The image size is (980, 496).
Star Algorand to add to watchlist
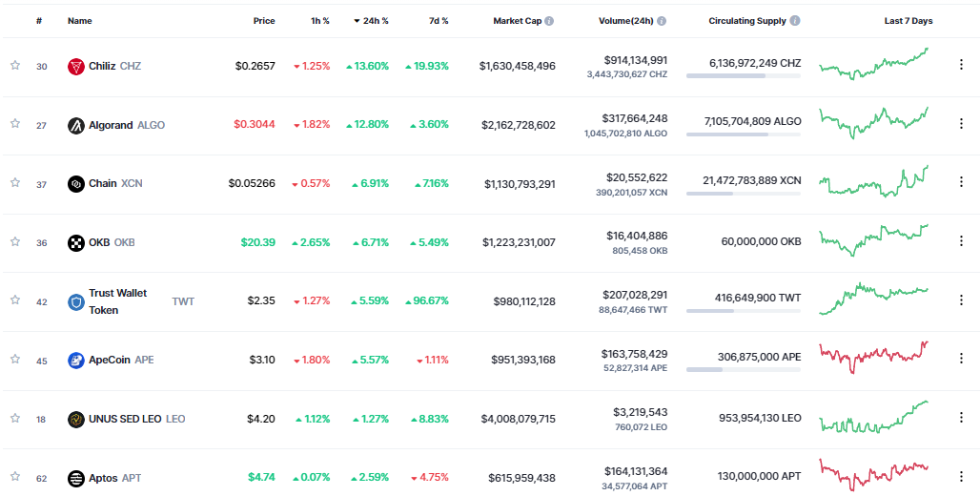[x=15, y=124]
